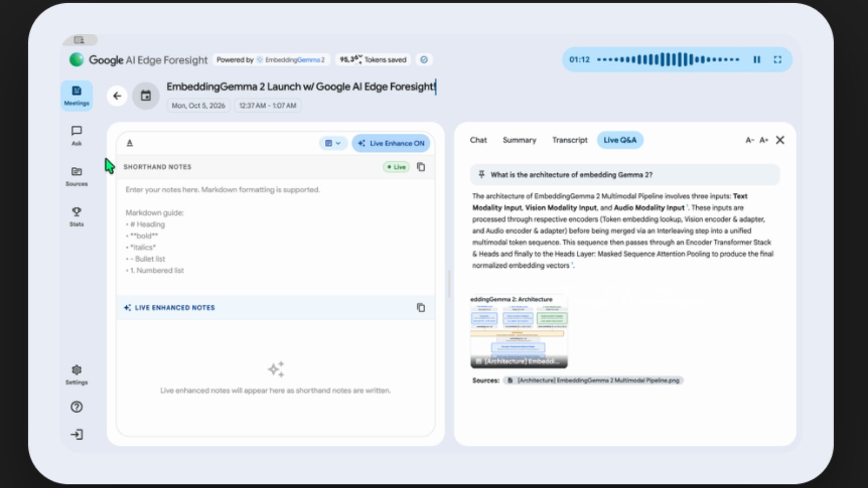Click the Google AI Edge Foresight logo

point(138,60)
